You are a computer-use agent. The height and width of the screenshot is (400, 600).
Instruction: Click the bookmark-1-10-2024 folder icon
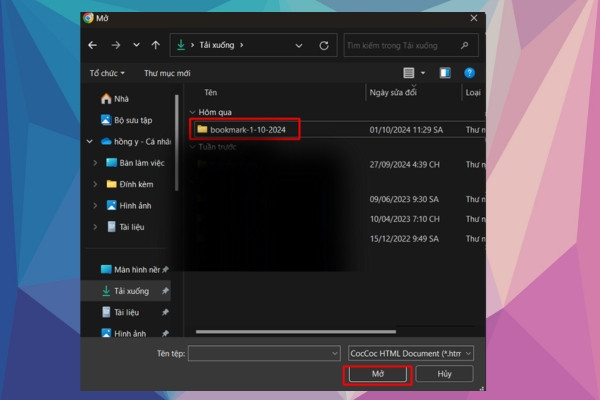tap(202, 129)
